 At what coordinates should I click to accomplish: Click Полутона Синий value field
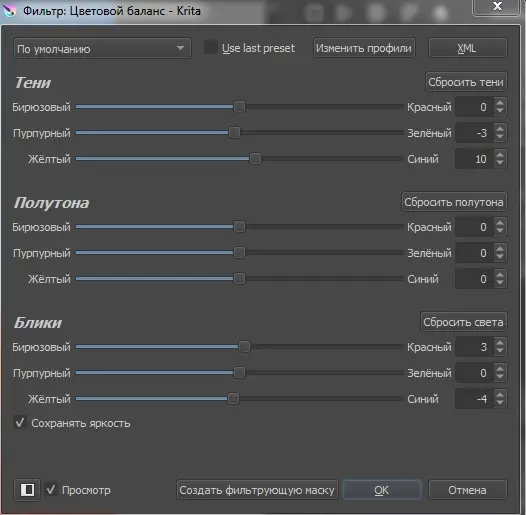(x=474, y=279)
